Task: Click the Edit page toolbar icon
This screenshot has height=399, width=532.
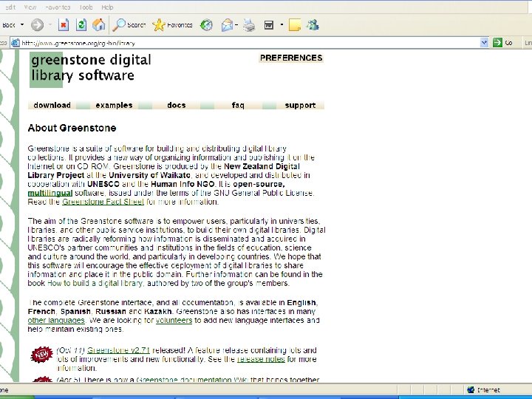Action: [x=269, y=25]
